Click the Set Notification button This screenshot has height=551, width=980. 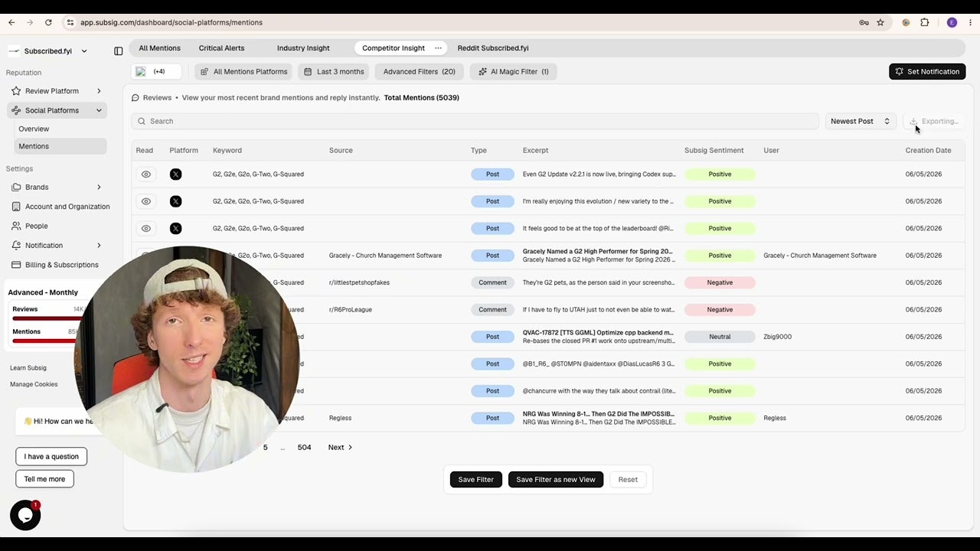point(927,71)
